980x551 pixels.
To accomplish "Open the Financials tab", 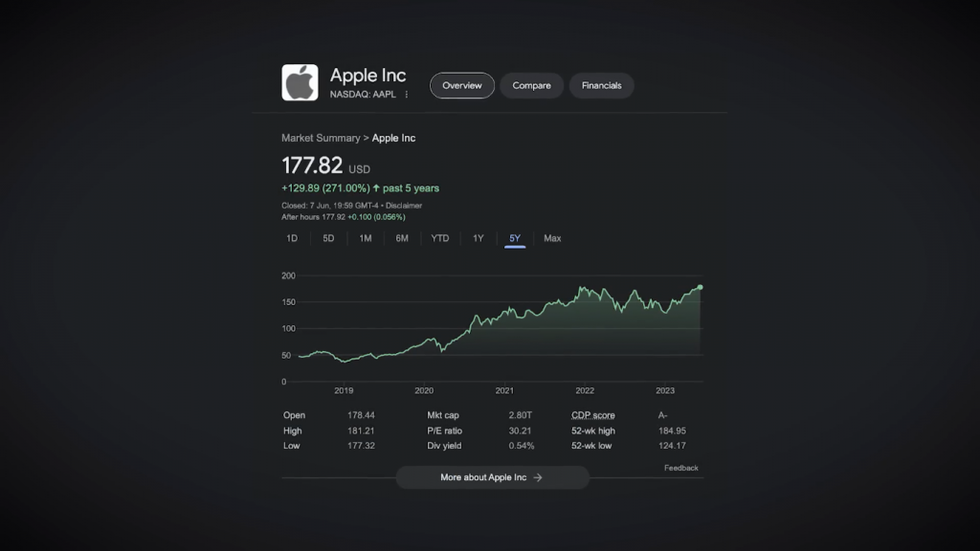I will [601, 85].
